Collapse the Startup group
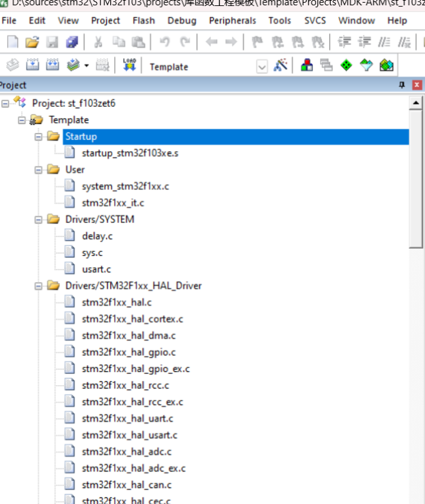This screenshot has height=504, width=425. pos(38,137)
